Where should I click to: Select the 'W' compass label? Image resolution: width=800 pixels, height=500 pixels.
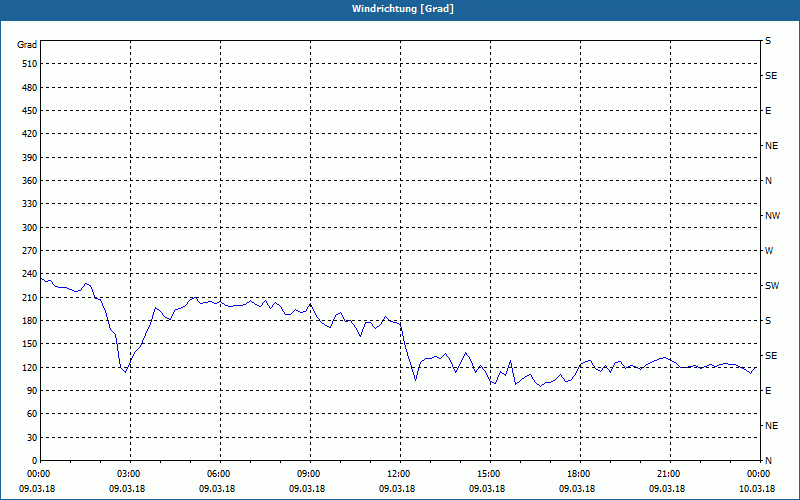click(x=769, y=251)
